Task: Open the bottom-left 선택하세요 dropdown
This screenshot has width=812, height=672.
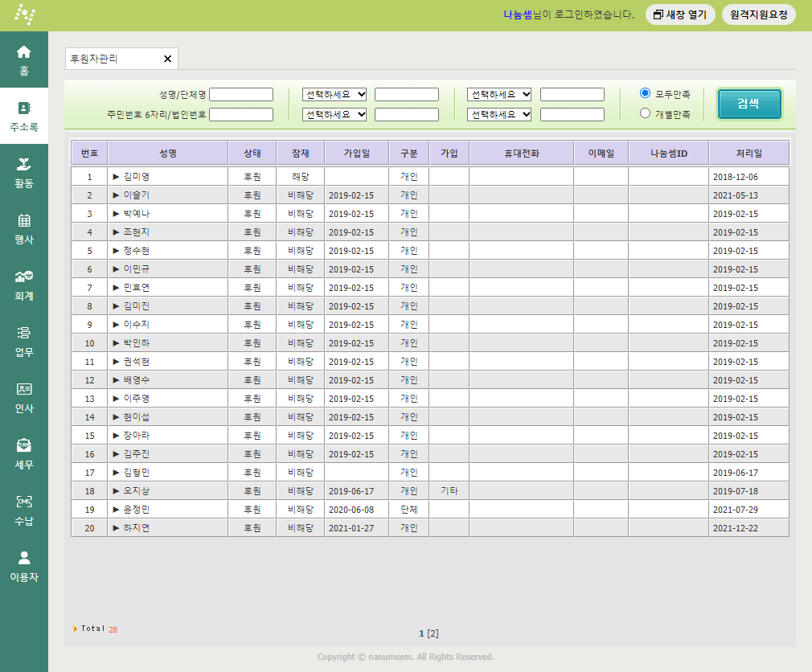Action: [334, 114]
